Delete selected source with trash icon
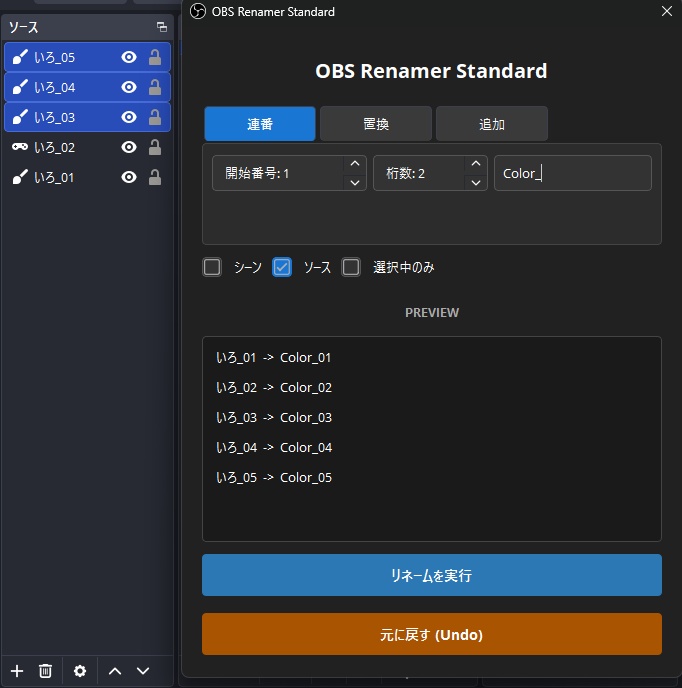682x688 pixels. [45, 671]
